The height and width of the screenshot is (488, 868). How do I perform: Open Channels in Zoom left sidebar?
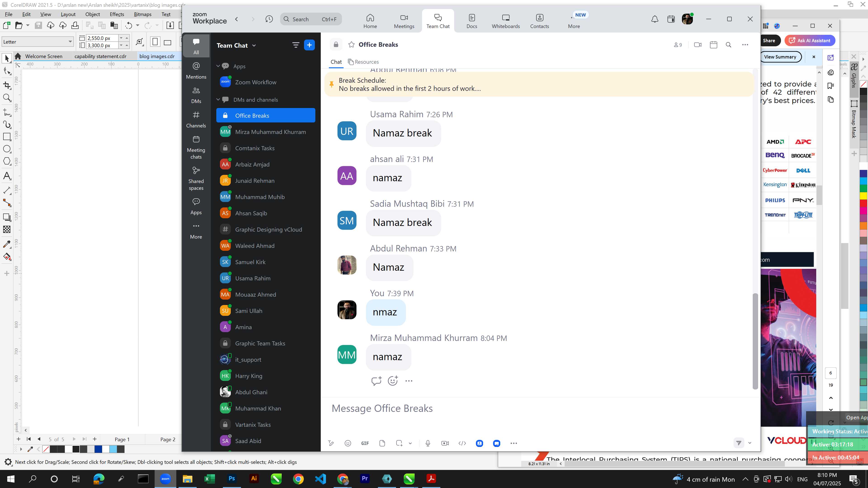point(196,120)
